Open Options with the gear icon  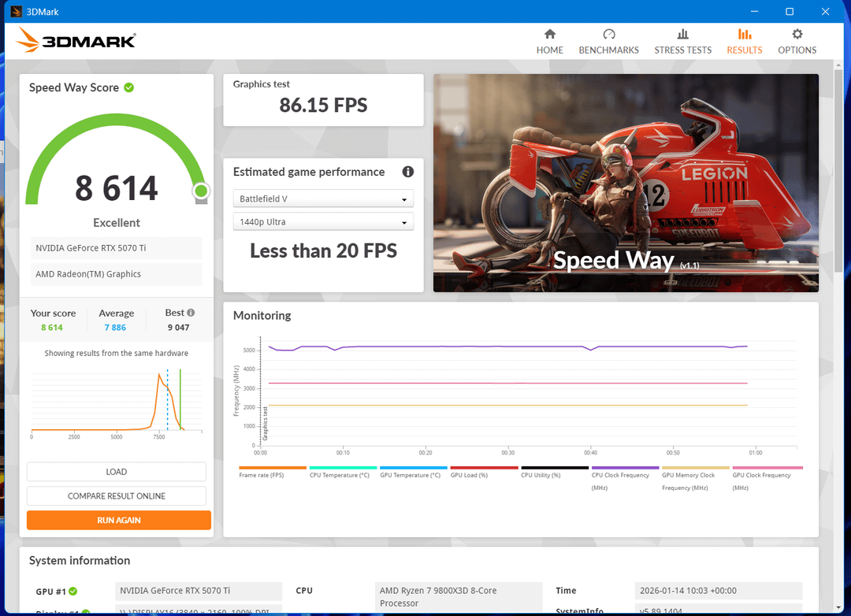click(x=797, y=35)
